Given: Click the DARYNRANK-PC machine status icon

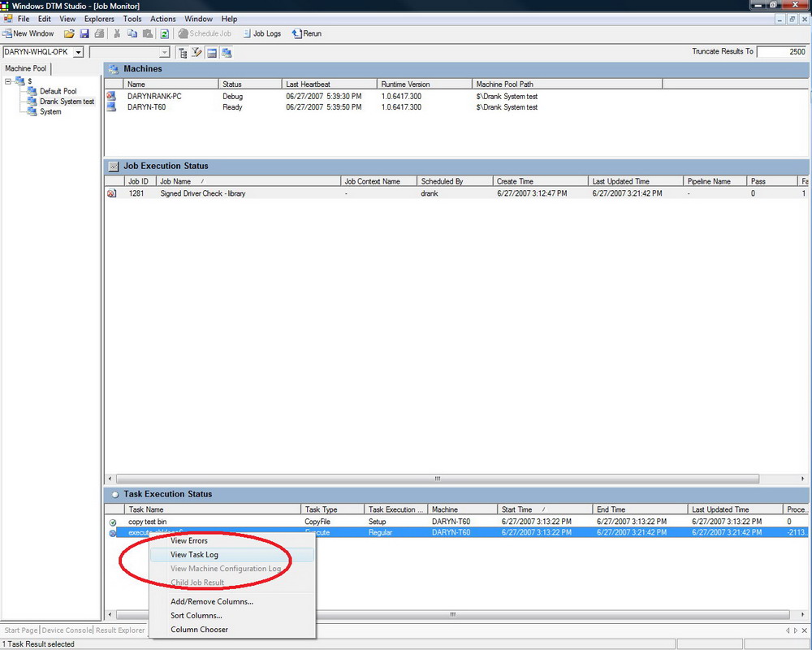Looking at the screenshot, I should [111, 96].
